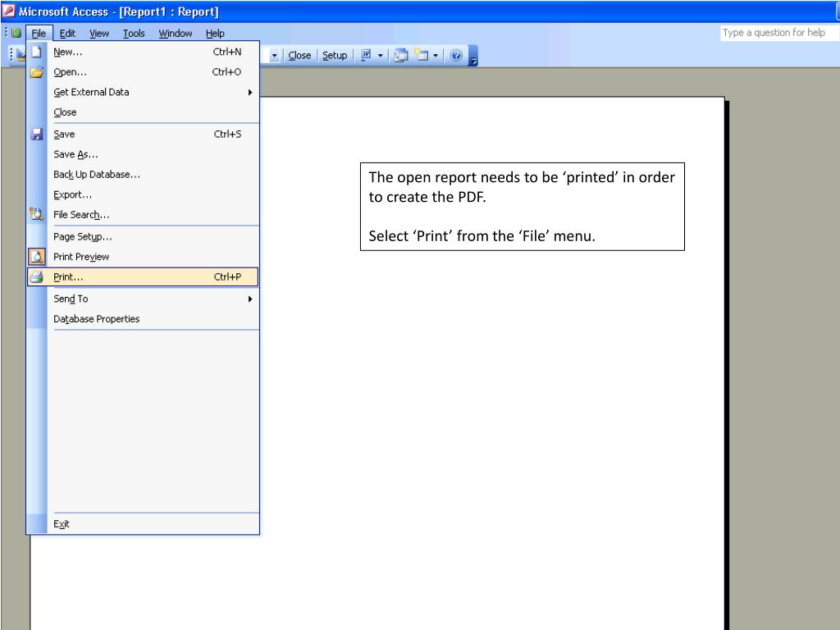Open Page Setup... from the File menu
The width and height of the screenshot is (840, 630).
click(143, 236)
